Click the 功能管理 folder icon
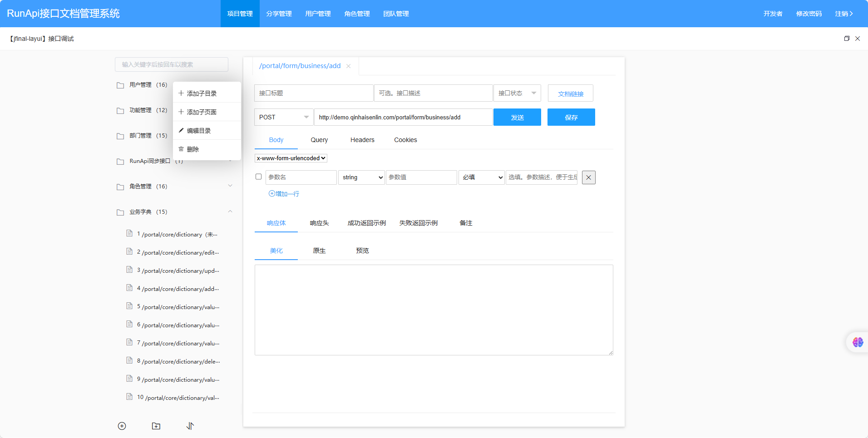 click(120, 111)
